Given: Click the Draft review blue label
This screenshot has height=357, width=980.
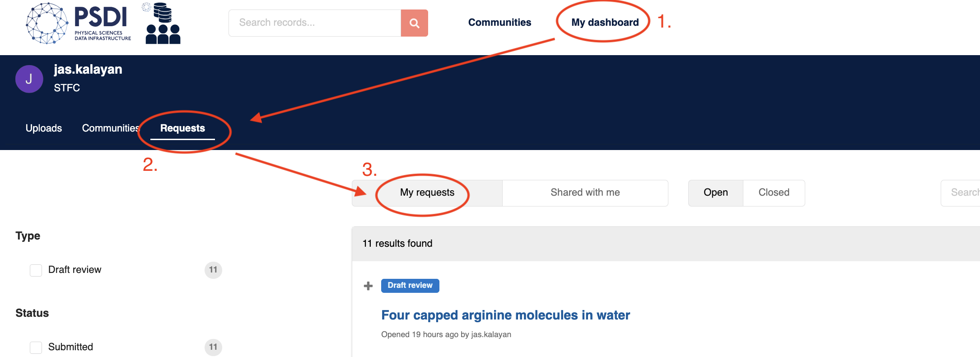Looking at the screenshot, I should click(410, 286).
